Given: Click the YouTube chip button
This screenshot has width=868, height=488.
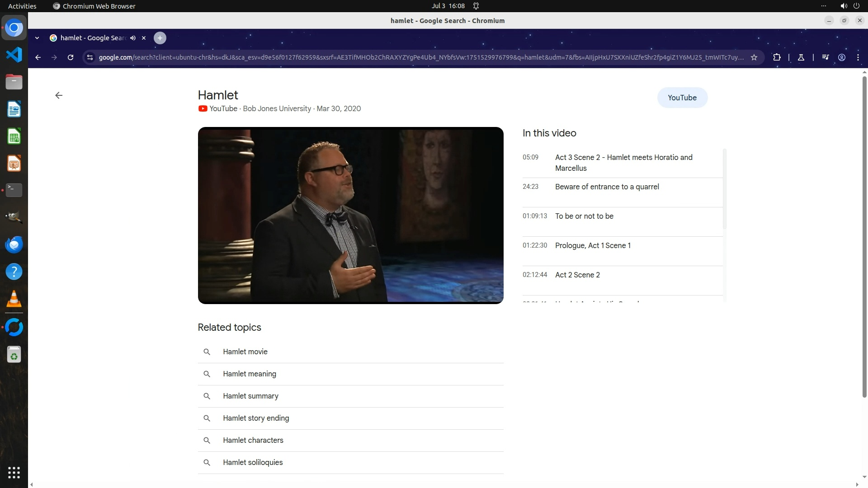Looking at the screenshot, I should [682, 98].
